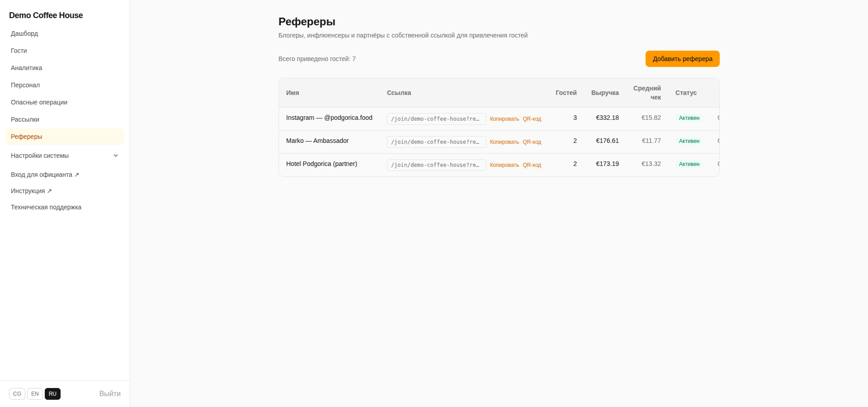The height and width of the screenshot is (407, 868).
Task: Click Выручка column header
Action: click(605, 93)
